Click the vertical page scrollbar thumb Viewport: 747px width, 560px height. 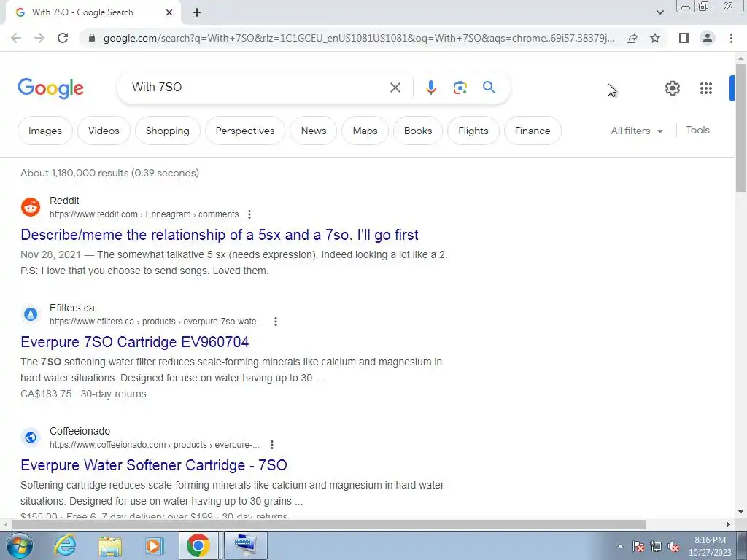click(740, 128)
